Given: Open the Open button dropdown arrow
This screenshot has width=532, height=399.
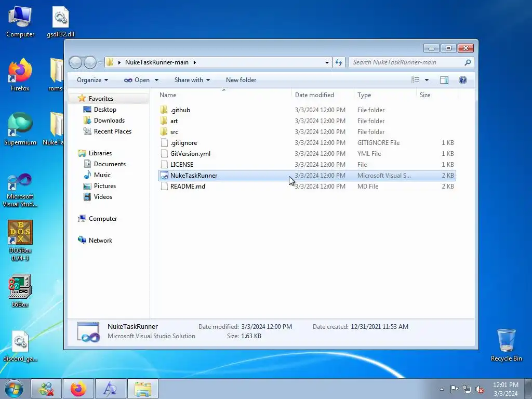Looking at the screenshot, I should (x=156, y=80).
